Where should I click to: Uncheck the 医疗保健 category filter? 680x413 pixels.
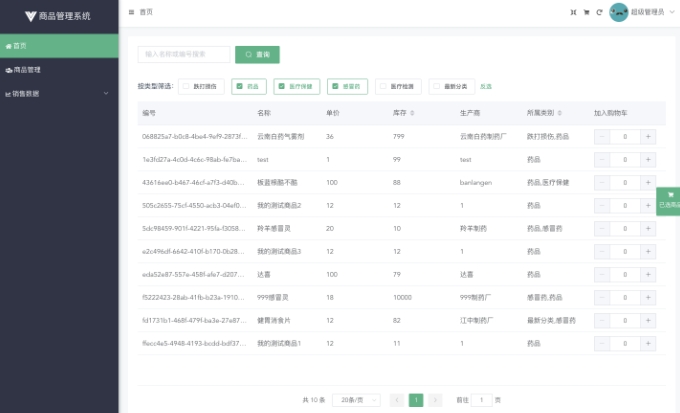pyautogui.click(x=297, y=86)
